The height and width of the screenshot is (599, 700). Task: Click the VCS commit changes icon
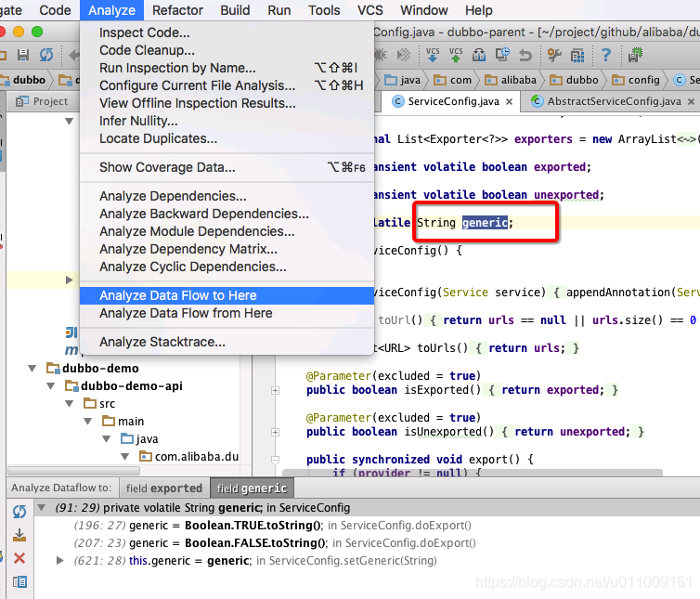455,55
